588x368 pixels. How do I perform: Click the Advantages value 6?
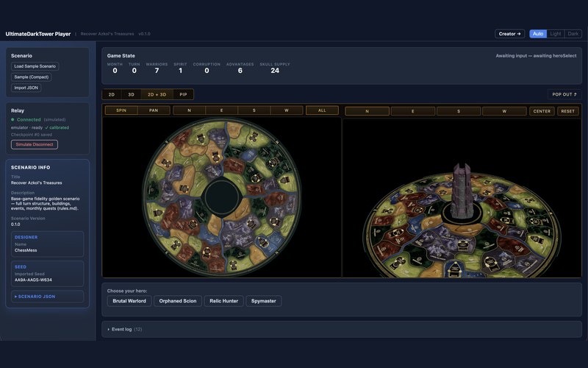[x=240, y=71]
